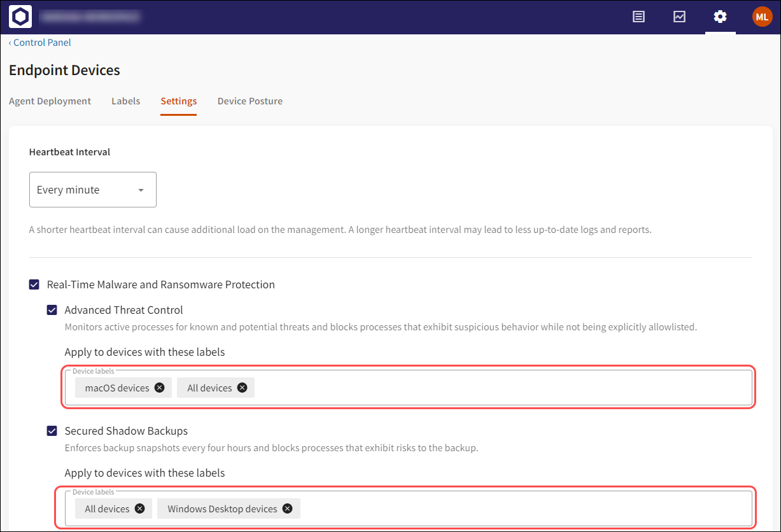The width and height of the screenshot is (781, 532).
Task: Switch to the Labels tab
Action: pyautogui.click(x=125, y=101)
